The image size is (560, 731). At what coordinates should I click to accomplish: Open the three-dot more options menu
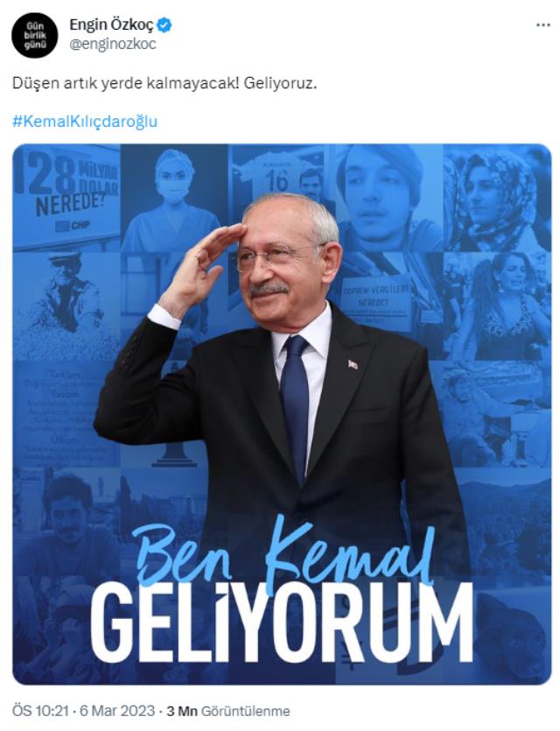point(542,25)
